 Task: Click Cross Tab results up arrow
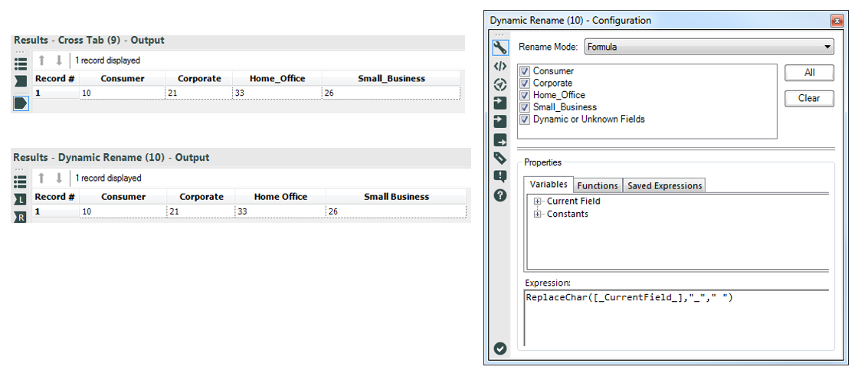click(41, 61)
